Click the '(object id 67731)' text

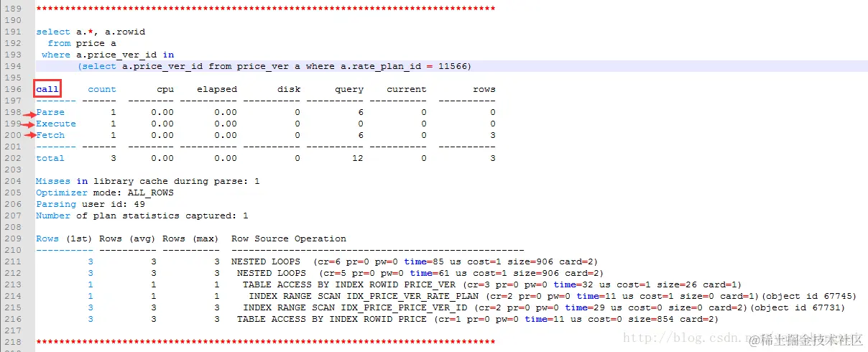point(798,307)
